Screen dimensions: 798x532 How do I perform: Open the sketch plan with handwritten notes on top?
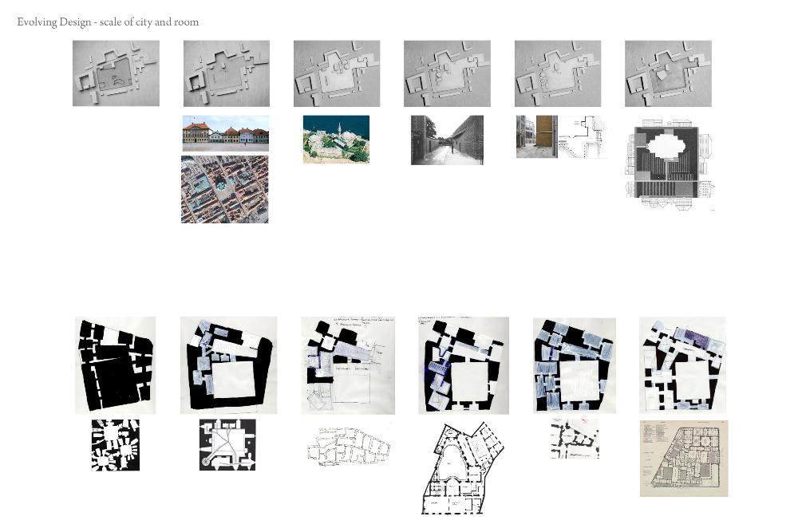pyautogui.click(x=348, y=365)
